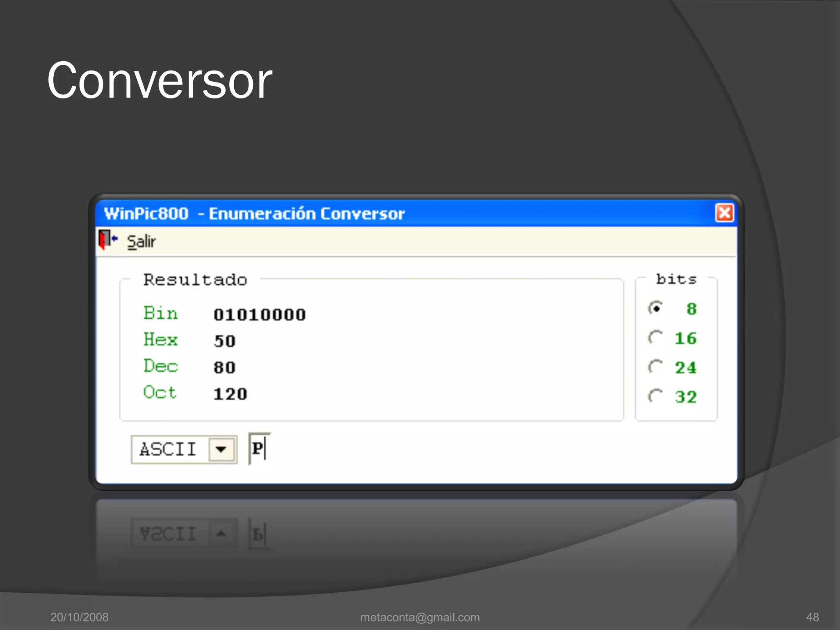Click the Dec result value 80

pyautogui.click(x=224, y=367)
